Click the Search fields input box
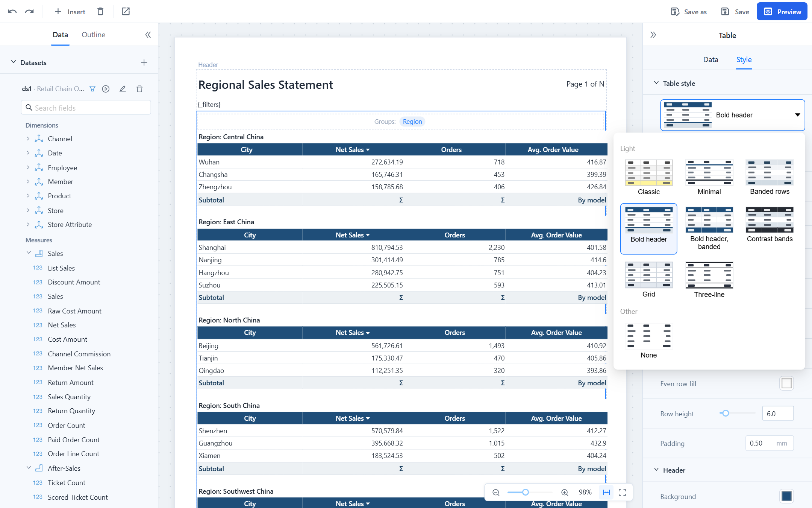Viewport: 812px width, 508px height. pos(86,108)
